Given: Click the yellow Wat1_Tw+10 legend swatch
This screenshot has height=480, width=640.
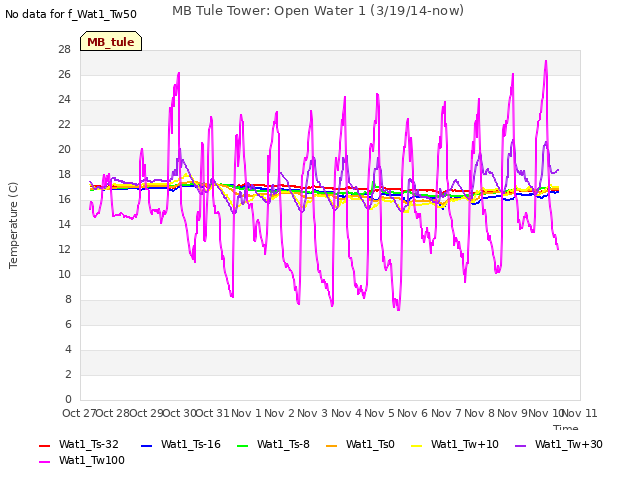Looking at the screenshot, I should [416, 445].
